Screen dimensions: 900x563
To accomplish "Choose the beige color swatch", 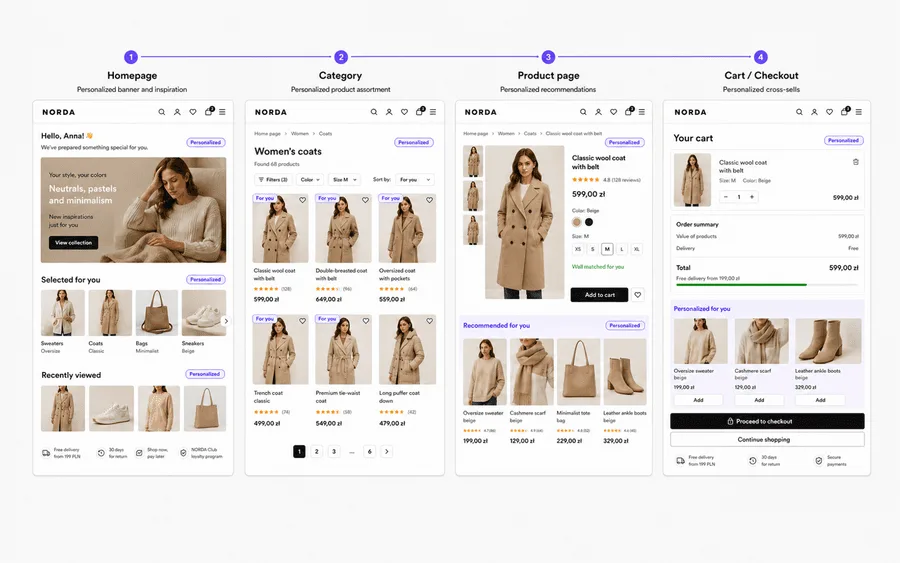I will pyautogui.click(x=577, y=222).
